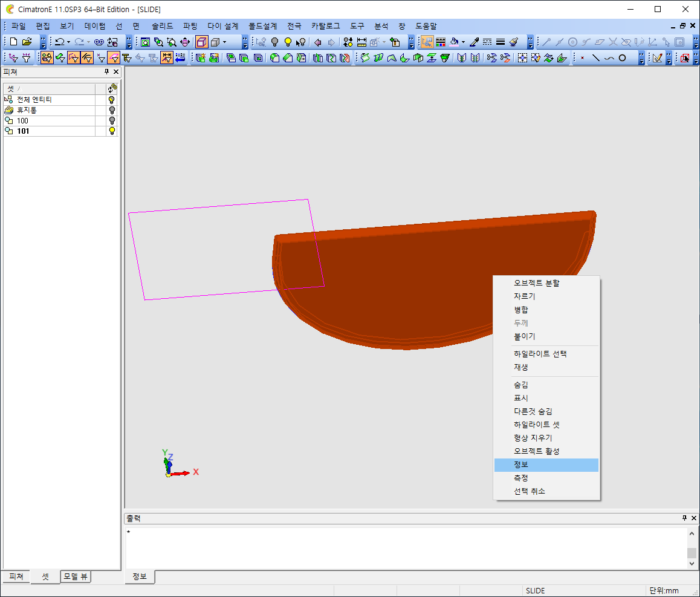
Task: Select 전체 엔티티 row in set list
Action: (x=49, y=100)
